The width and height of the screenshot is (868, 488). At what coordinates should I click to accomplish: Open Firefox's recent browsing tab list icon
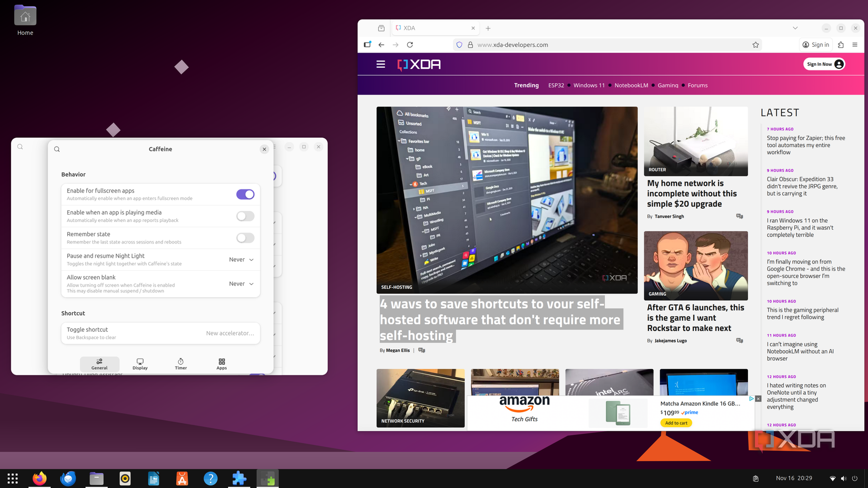(x=381, y=28)
